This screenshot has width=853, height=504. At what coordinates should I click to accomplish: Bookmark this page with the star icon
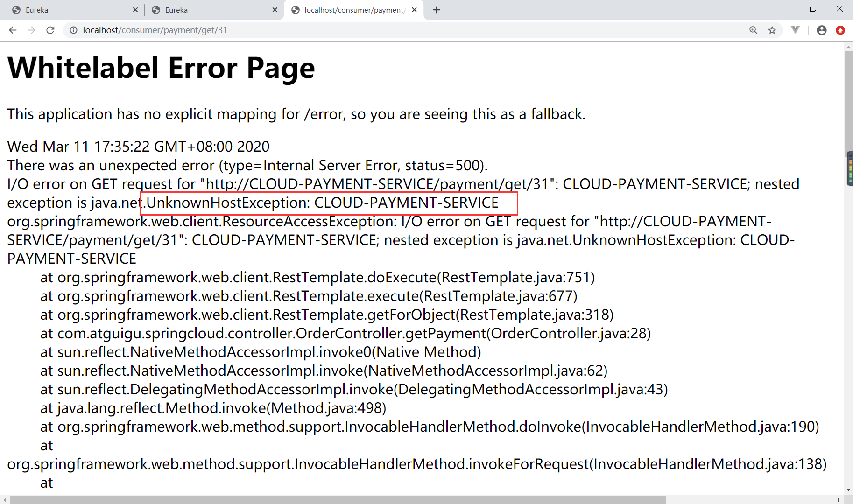pos(772,30)
